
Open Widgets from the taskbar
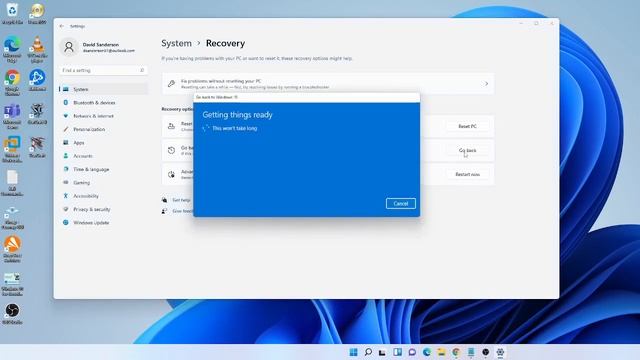pyautogui.click(x=397, y=352)
